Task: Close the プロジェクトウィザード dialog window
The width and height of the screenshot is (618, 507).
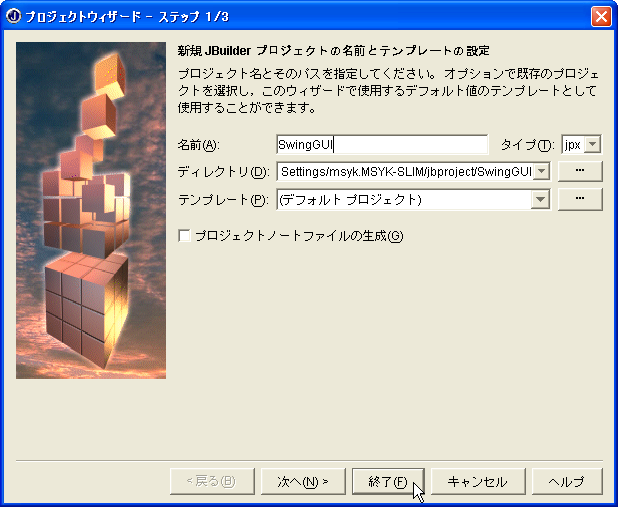Action: tap(601, 17)
